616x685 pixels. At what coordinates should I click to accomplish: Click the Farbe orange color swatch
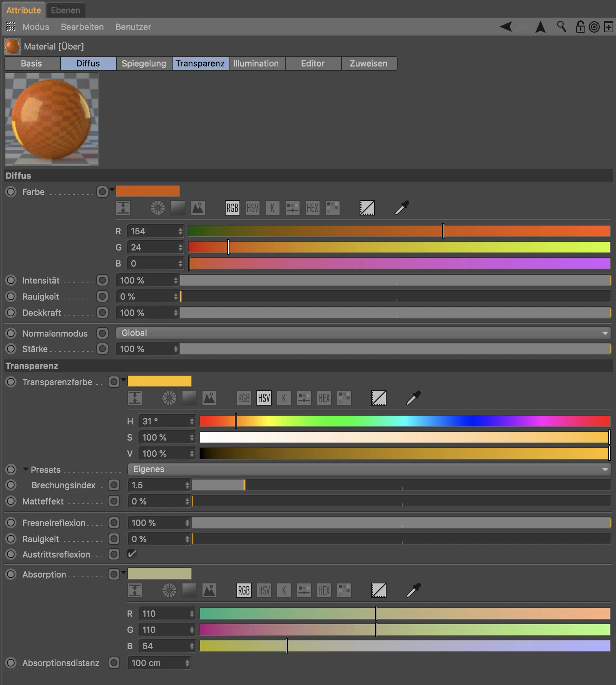pyautogui.click(x=148, y=191)
